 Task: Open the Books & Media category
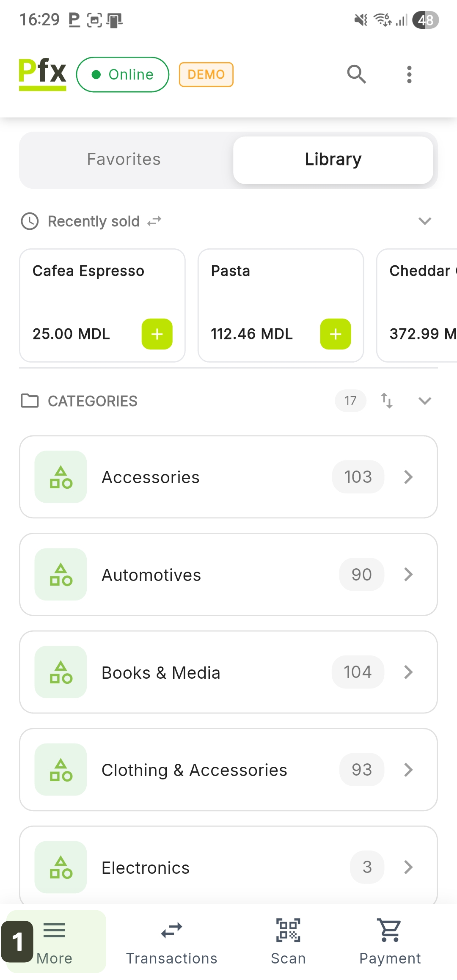click(x=228, y=672)
